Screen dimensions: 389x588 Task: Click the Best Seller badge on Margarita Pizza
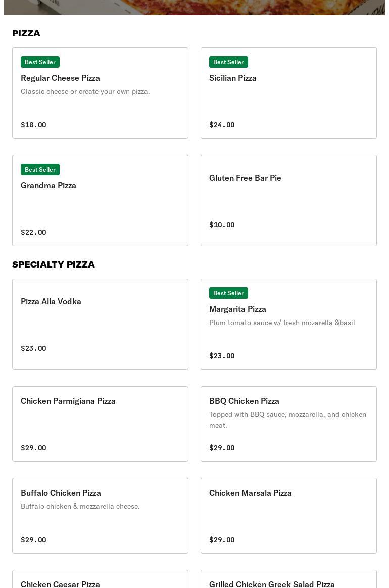tap(228, 293)
